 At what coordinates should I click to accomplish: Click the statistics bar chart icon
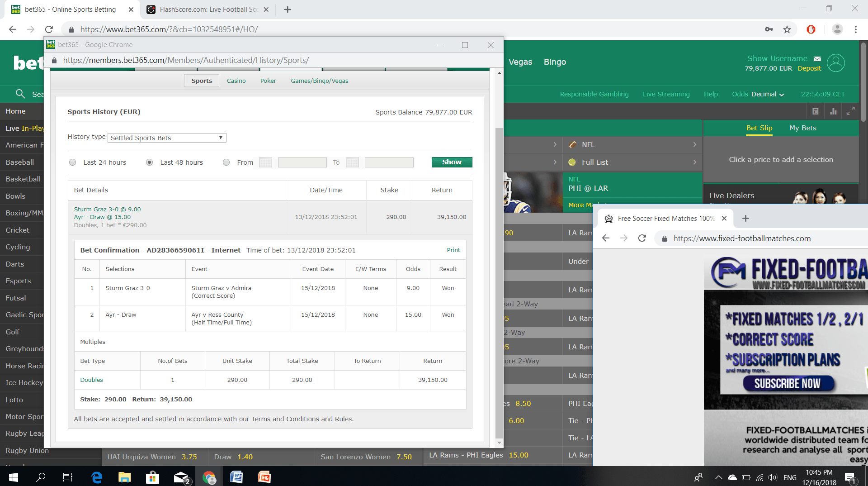coord(833,111)
